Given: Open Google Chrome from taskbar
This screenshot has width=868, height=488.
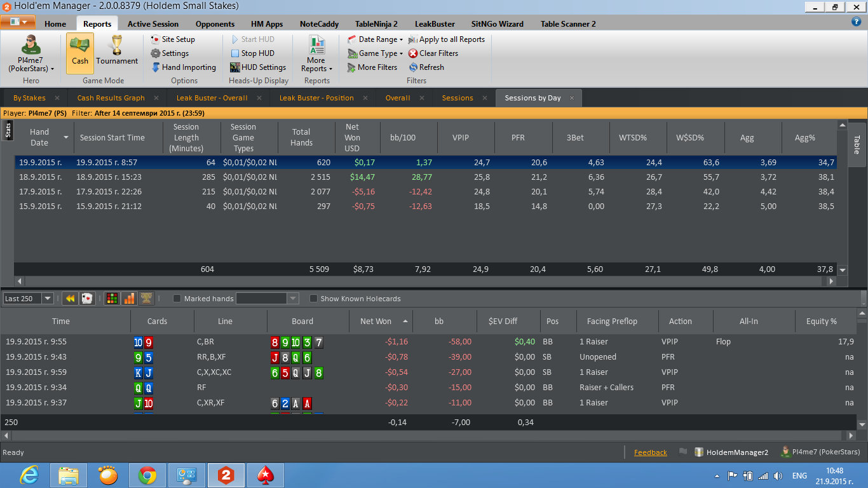Looking at the screenshot, I should pyautogui.click(x=147, y=475).
